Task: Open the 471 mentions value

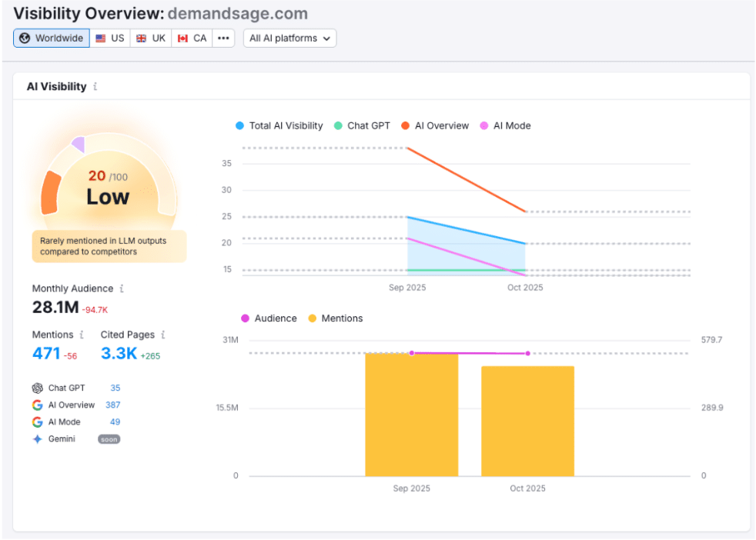Action: point(46,353)
